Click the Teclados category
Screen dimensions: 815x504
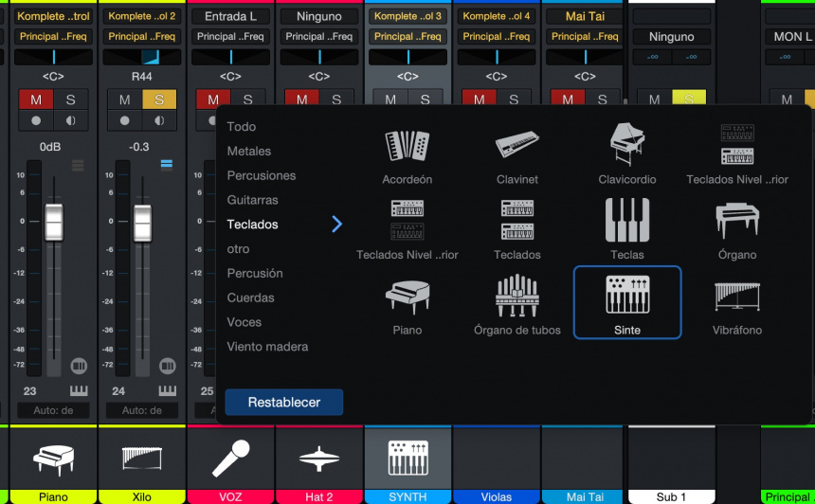click(x=253, y=224)
